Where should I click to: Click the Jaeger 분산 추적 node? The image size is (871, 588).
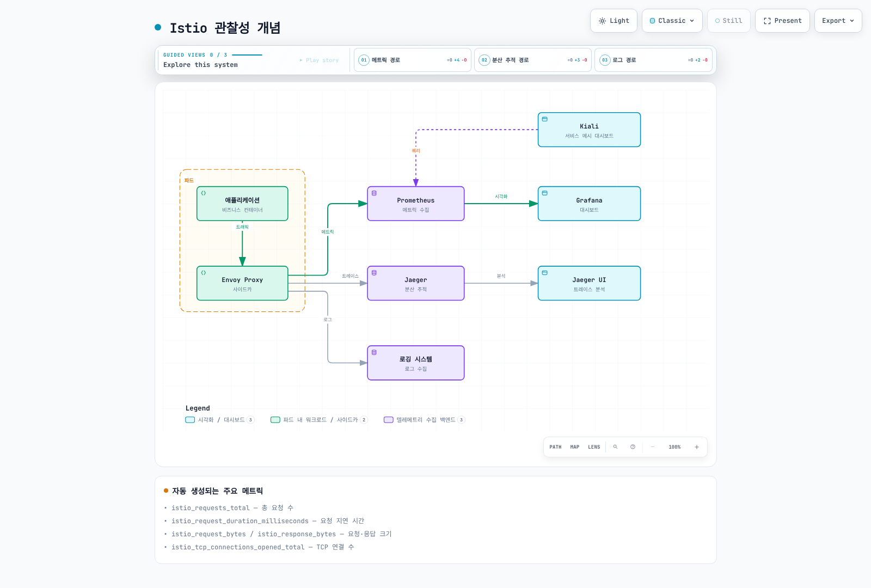point(416,283)
